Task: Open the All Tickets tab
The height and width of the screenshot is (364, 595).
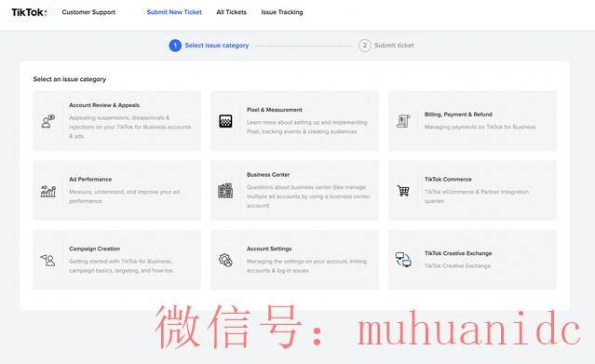Action: (x=232, y=12)
